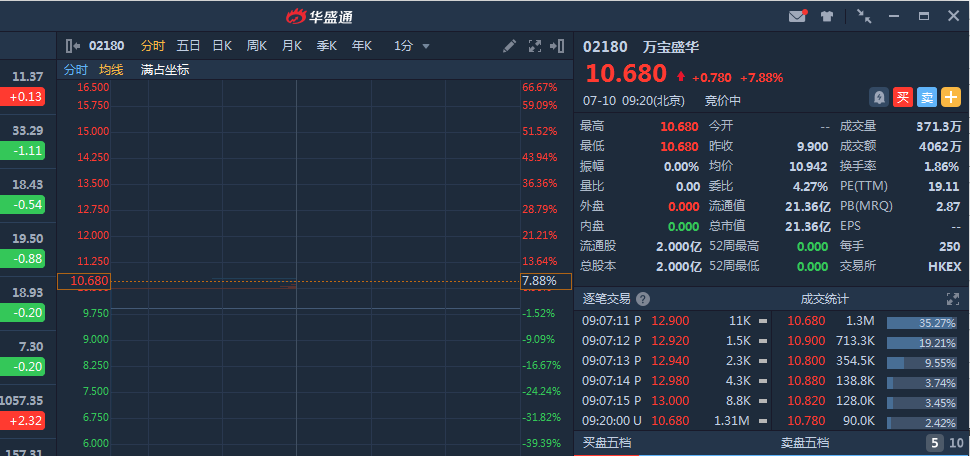Click the 35.27% volume bar
Viewport: 970px width, 456px height.
[x=922, y=323]
